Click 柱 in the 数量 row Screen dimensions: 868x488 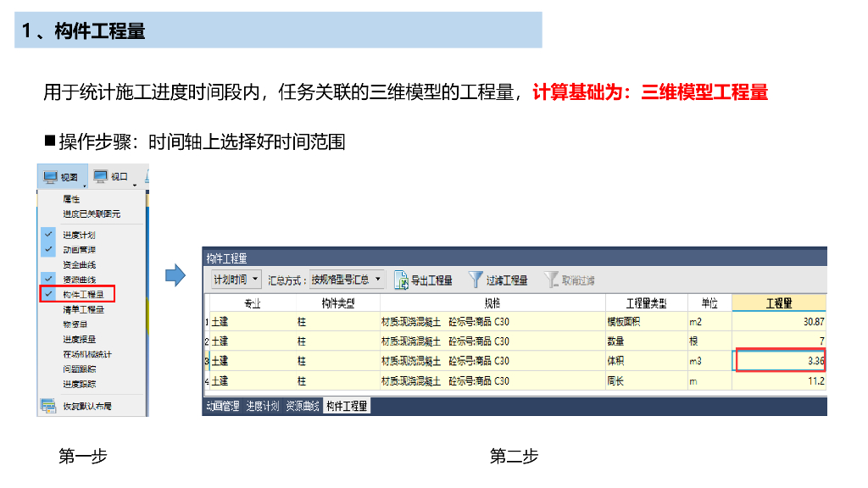pyautogui.click(x=337, y=341)
